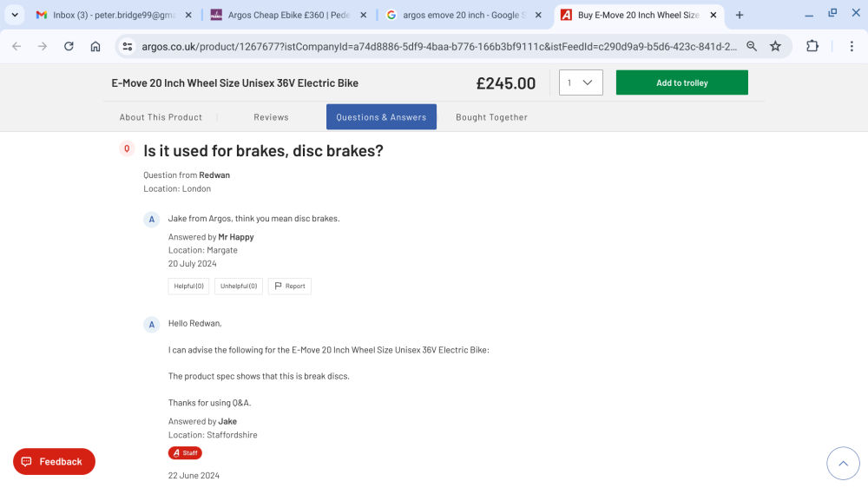The width and height of the screenshot is (868, 488).
Task: Click the browser back arrow
Action: pos(16,46)
